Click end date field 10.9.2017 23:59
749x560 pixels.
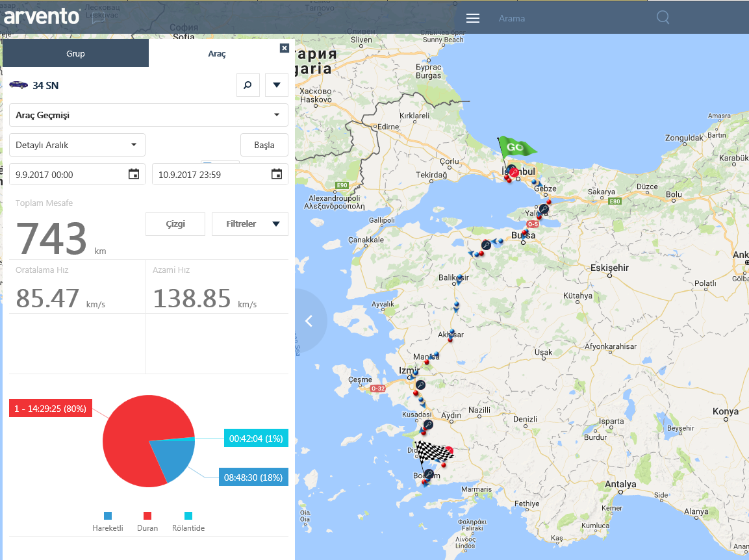tap(220, 174)
